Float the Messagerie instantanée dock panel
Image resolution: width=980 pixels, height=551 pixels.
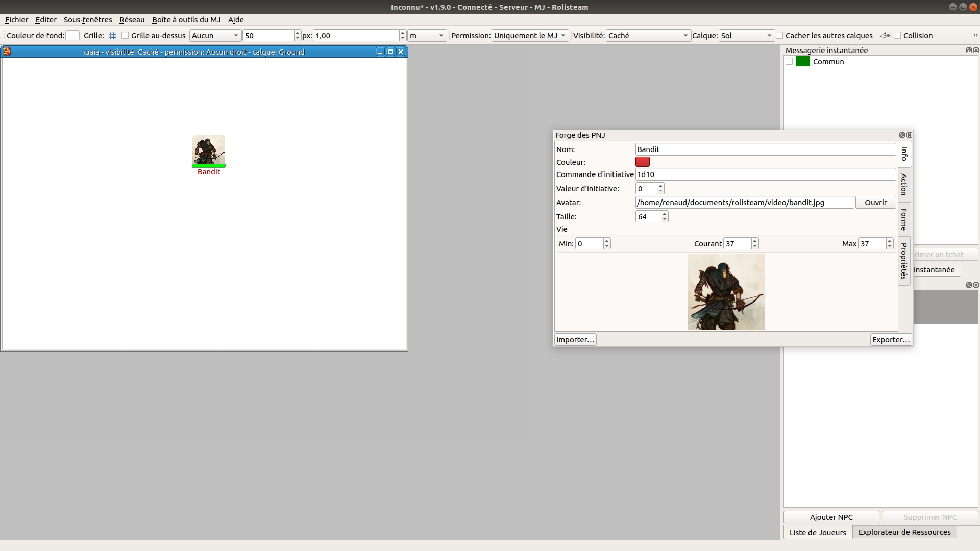pos(968,51)
